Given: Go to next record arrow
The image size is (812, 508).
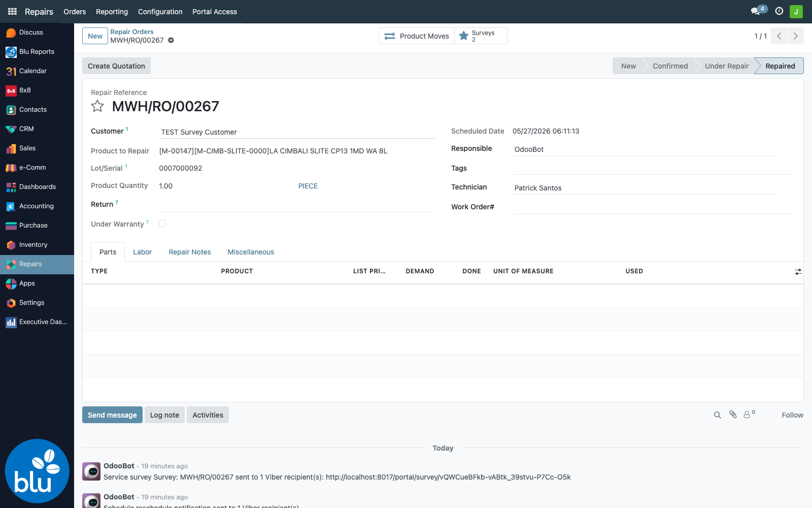Looking at the screenshot, I should click(x=795, y=36).
